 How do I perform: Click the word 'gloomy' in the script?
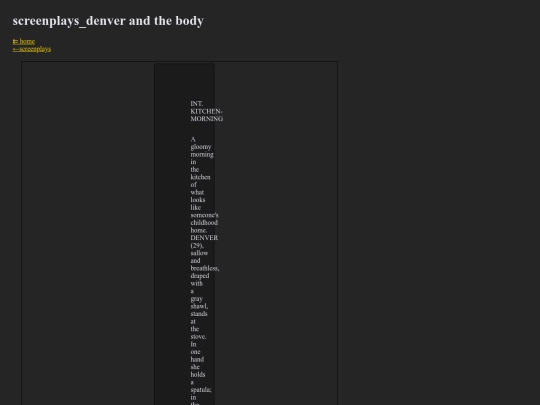coord(201,147)
